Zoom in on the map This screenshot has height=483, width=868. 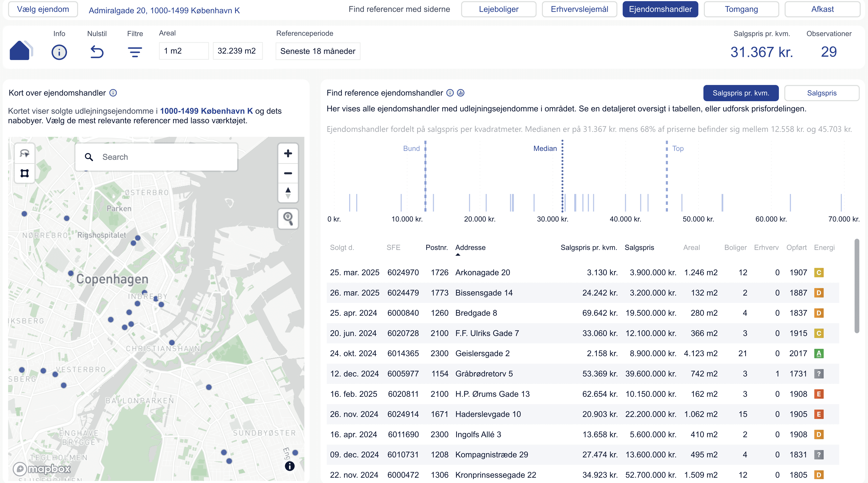tap(288, 153)
